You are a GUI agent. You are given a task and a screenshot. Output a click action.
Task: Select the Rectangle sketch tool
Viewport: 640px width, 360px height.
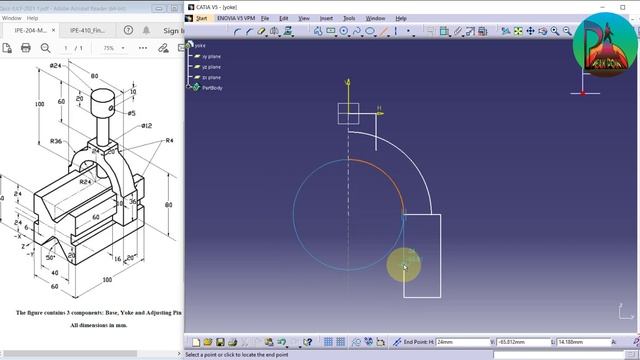click(330, 31)
